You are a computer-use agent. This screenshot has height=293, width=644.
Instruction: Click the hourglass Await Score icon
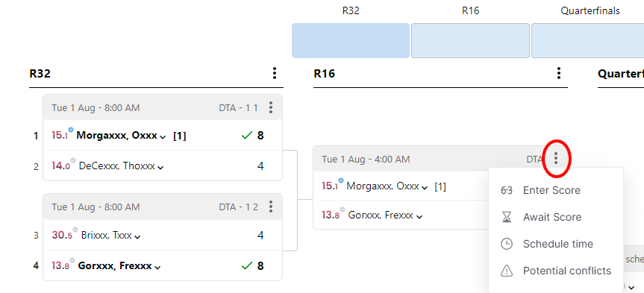[507, 217]
